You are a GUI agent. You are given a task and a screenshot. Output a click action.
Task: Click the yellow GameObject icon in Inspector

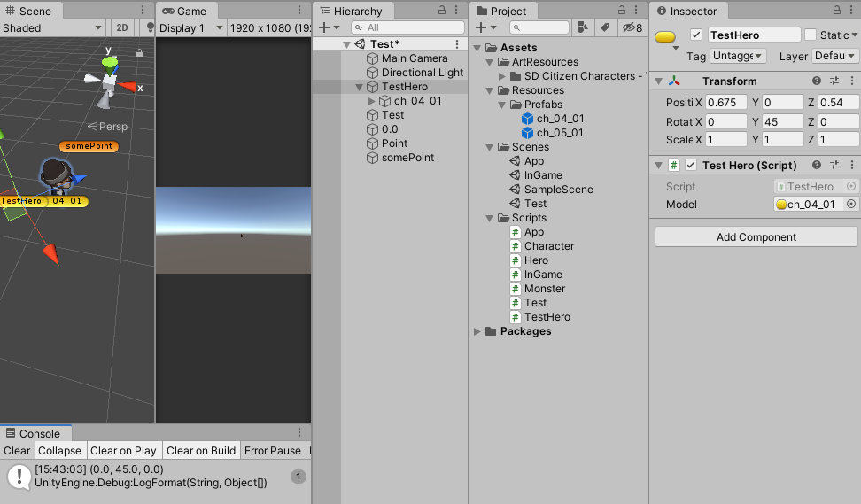[665, 37]
